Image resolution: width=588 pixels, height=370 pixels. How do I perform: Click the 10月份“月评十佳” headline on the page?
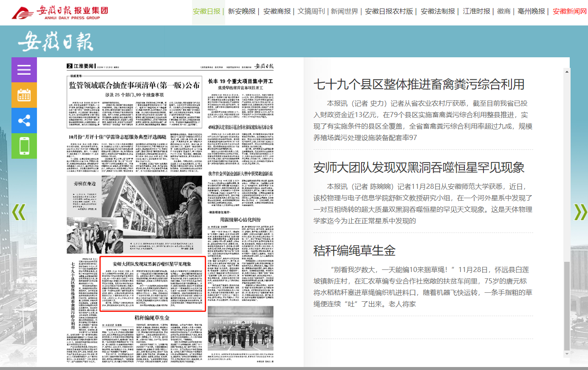118,137
